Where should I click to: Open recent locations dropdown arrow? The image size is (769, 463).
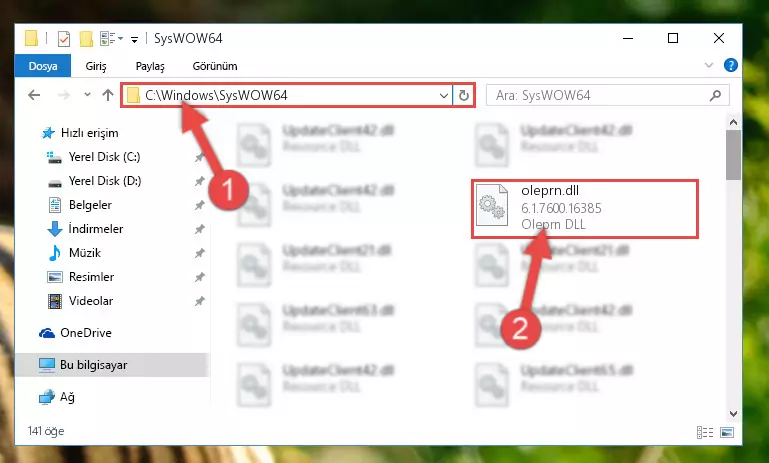pyautogui.click(x=87, y=95)
